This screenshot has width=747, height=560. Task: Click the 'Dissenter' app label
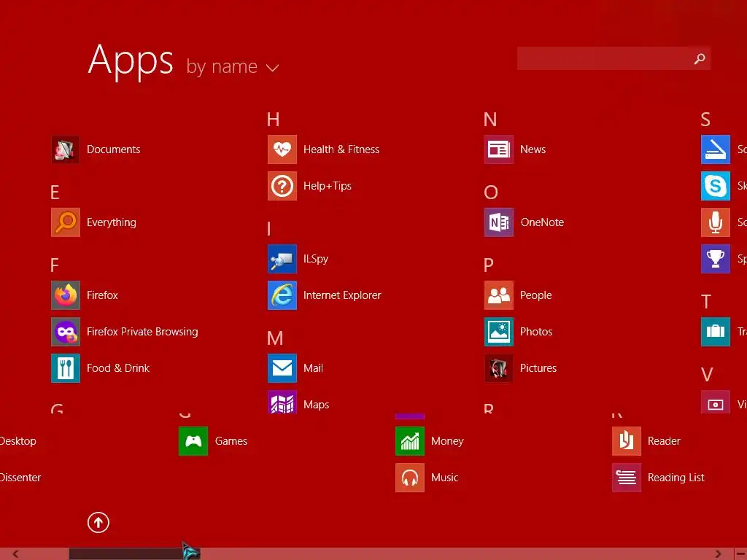[x=20, y=478]
